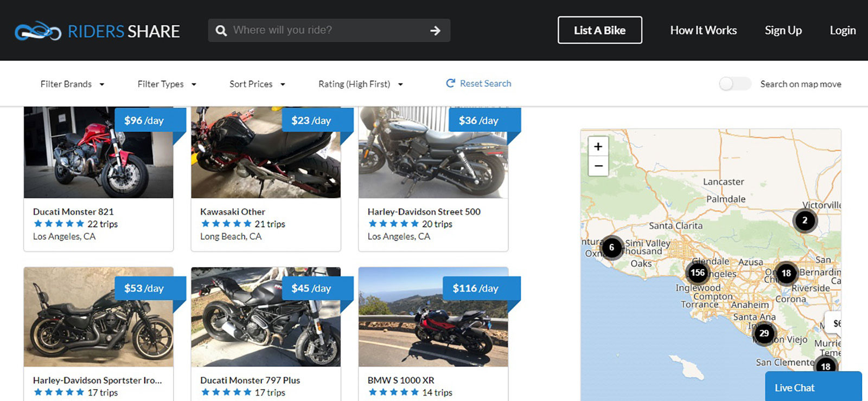This screenshot has width=868, height=401.
Task: Click the 29 cluster marker near Irvine
Action: coord(764,333)
